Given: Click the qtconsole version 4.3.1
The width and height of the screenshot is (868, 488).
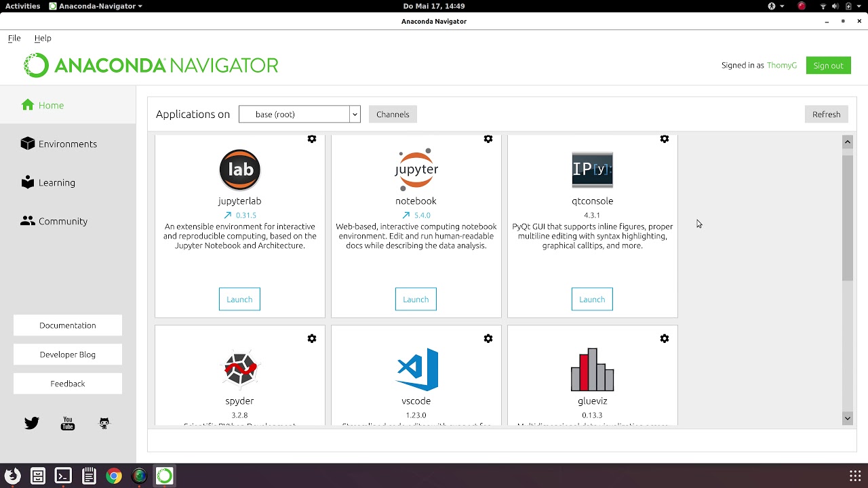Looking at the screenshot, I should (592, 216).
